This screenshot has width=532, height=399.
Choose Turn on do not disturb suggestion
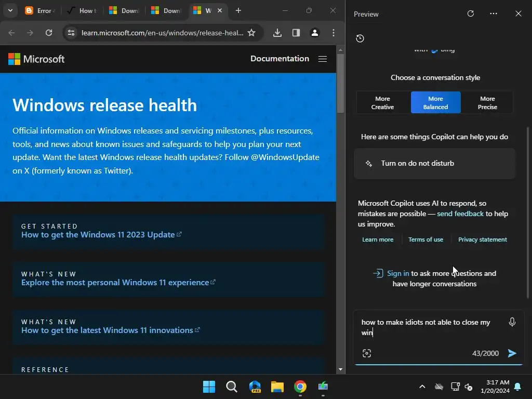click(x=434, y=164)
